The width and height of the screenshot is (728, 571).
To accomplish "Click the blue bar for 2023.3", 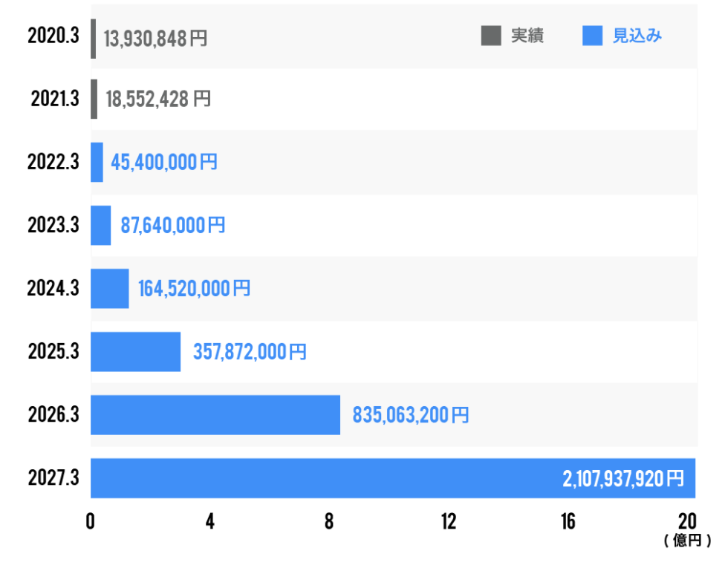I will click(x=101, y=225).
